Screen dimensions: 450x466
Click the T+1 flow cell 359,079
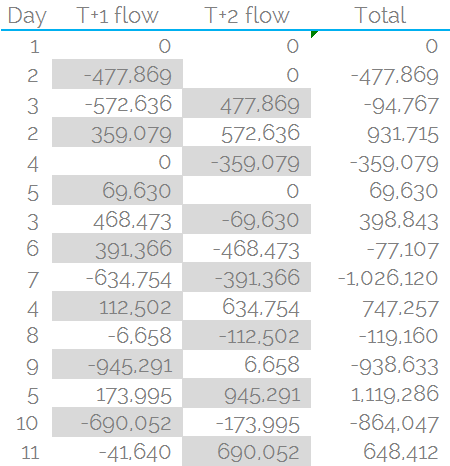[x=117, y=132]
